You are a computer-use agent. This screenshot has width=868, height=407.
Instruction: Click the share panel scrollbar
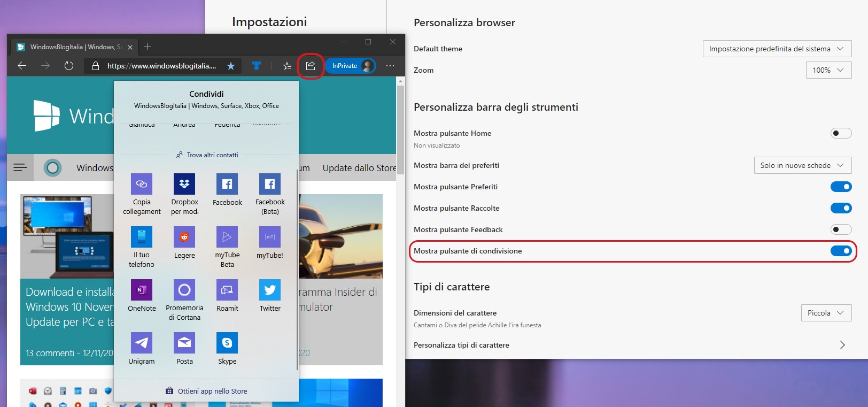[297, 270]
